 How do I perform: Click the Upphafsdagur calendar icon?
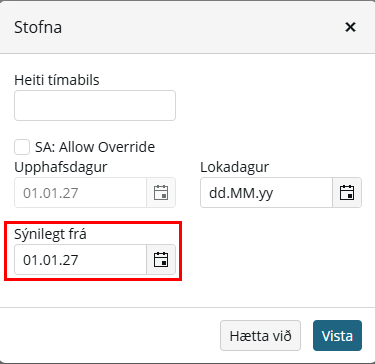pos(161,193)
